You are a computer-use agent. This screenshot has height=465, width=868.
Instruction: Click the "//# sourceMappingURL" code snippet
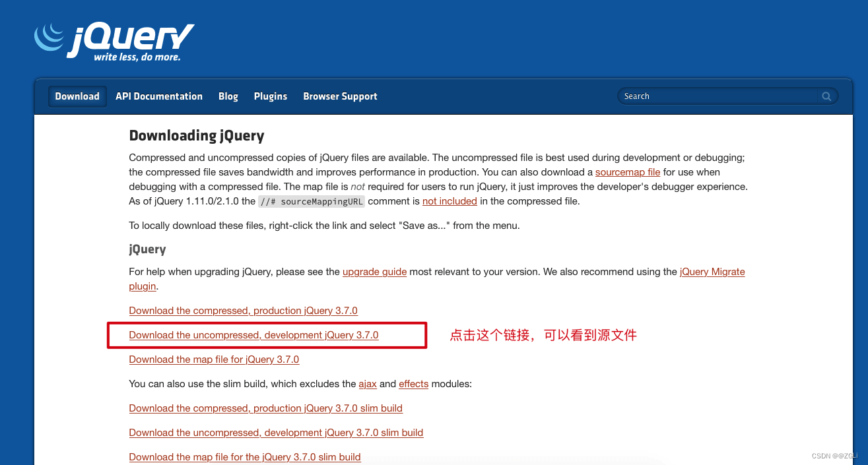(312, 201)
